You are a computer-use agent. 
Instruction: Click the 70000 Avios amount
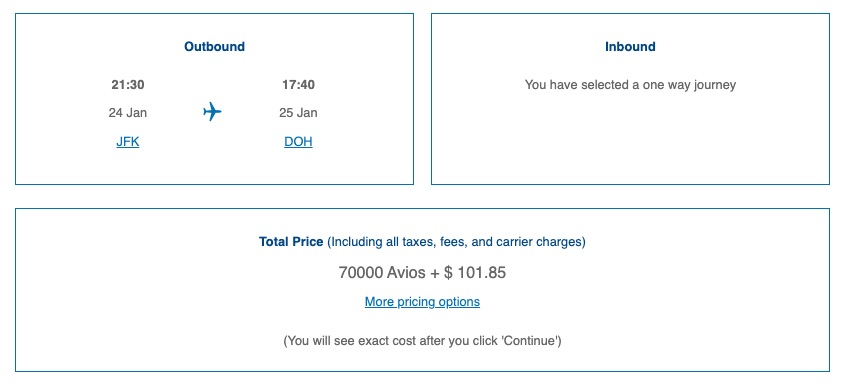[x=382, y=273]
